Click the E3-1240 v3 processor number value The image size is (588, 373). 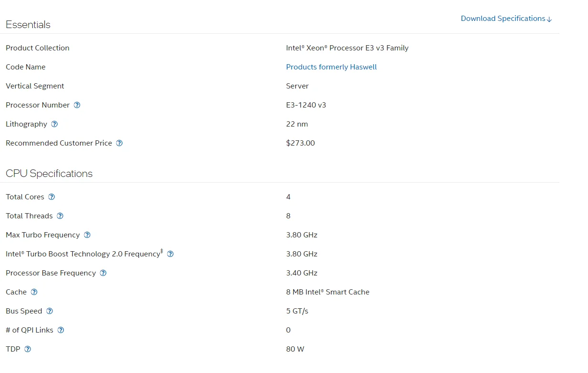click(x=306, y=105)
